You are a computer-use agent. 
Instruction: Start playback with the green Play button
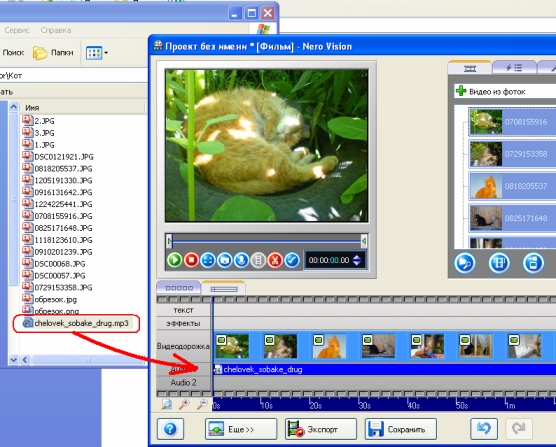point(174,260)
